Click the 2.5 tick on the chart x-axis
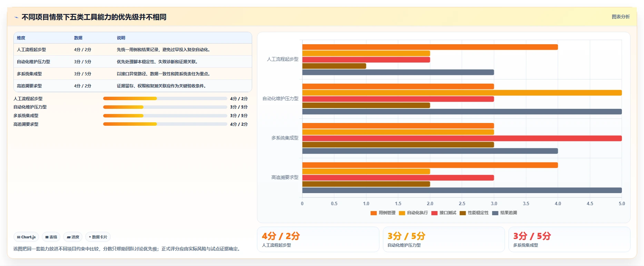The image size is (644, 266). pos(462,204)
